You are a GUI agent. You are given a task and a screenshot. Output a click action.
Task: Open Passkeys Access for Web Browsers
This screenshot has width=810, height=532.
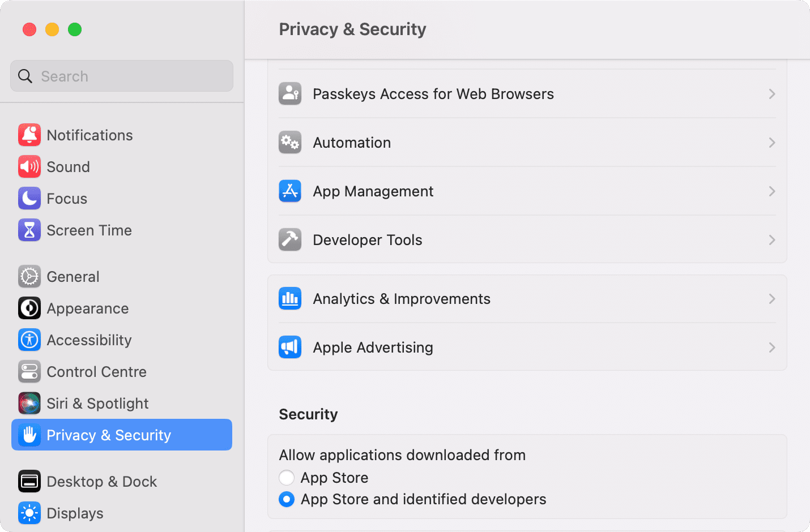point(527,94)
